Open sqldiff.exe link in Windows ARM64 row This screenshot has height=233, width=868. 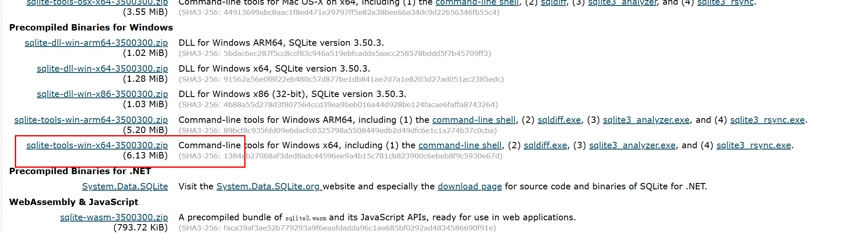coord(559,120)
